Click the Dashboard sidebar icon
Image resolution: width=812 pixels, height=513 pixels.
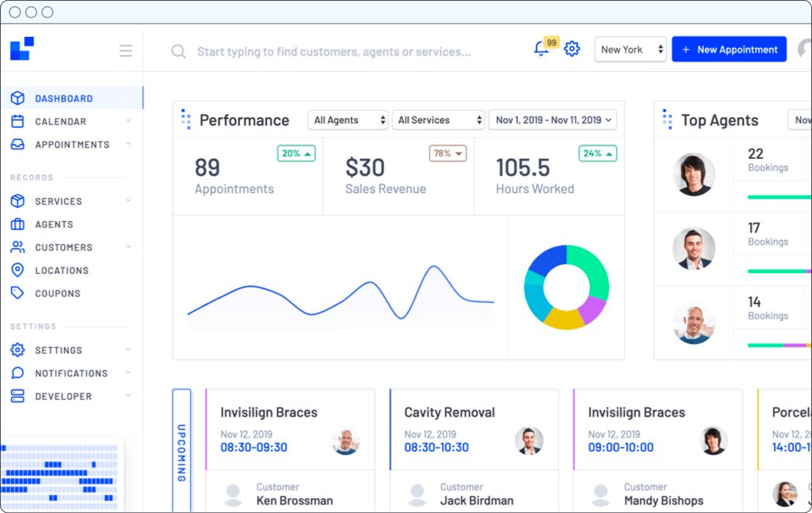[18, 98]
